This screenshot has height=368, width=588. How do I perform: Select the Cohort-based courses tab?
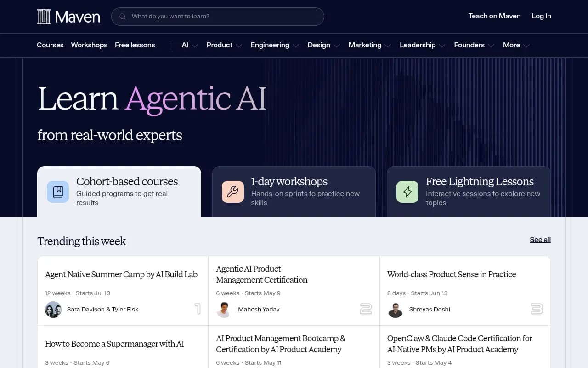coord(119,192)
